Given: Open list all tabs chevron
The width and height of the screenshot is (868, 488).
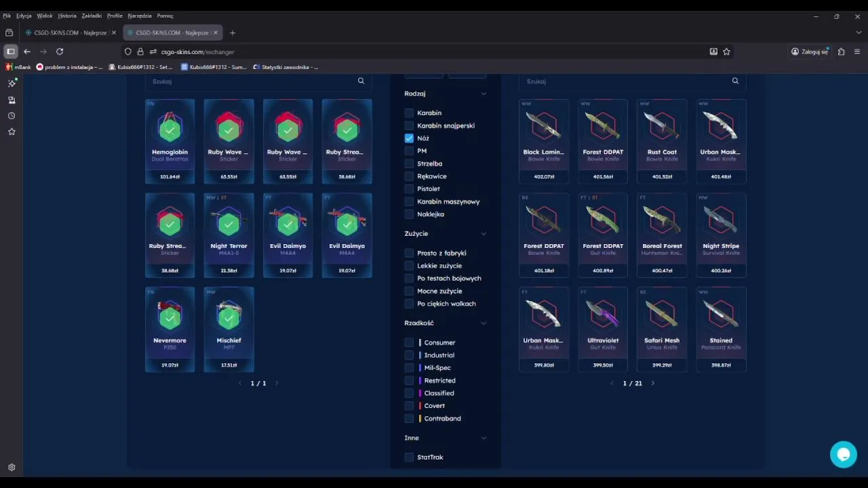Looking at the screenshot, I should [x=858, y=33].
